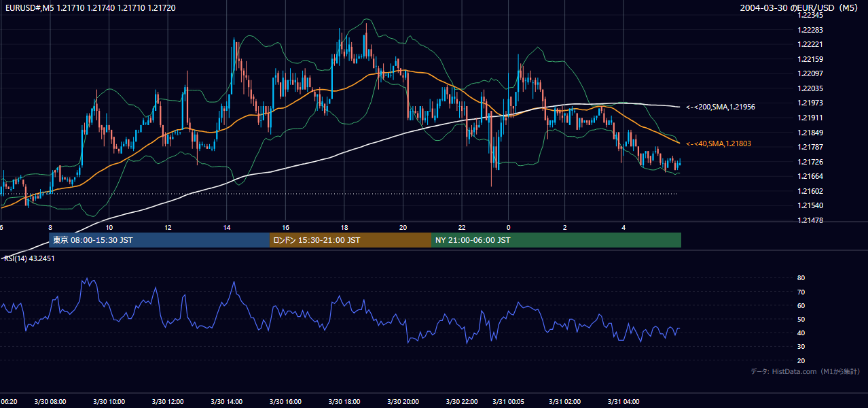The height and width of the screenshot is (408, 868).
Task: Click the bottom time label 3/30 20:00
Action: coord(403,402)
